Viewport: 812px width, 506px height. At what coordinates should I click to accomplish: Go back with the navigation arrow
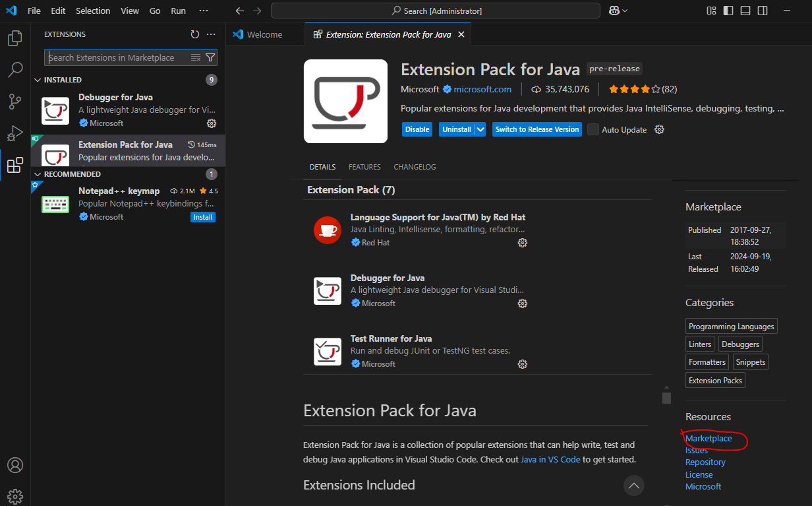[240, 11]
